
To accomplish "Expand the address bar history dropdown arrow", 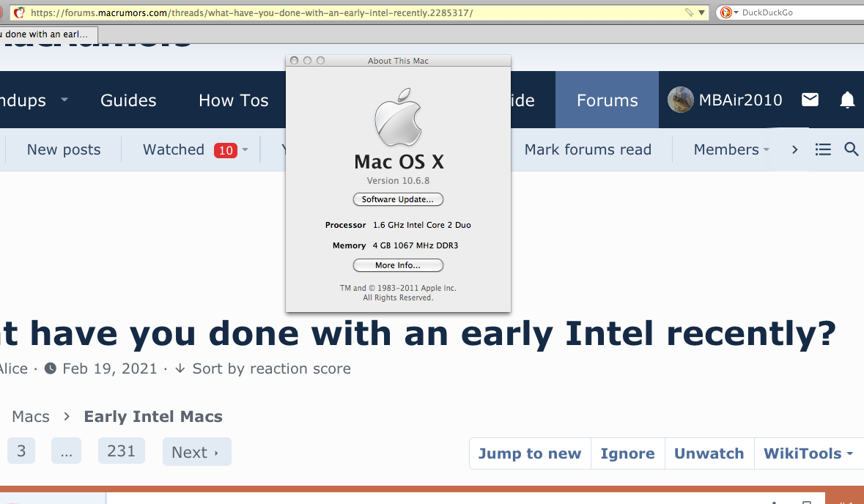I will 701,12.
